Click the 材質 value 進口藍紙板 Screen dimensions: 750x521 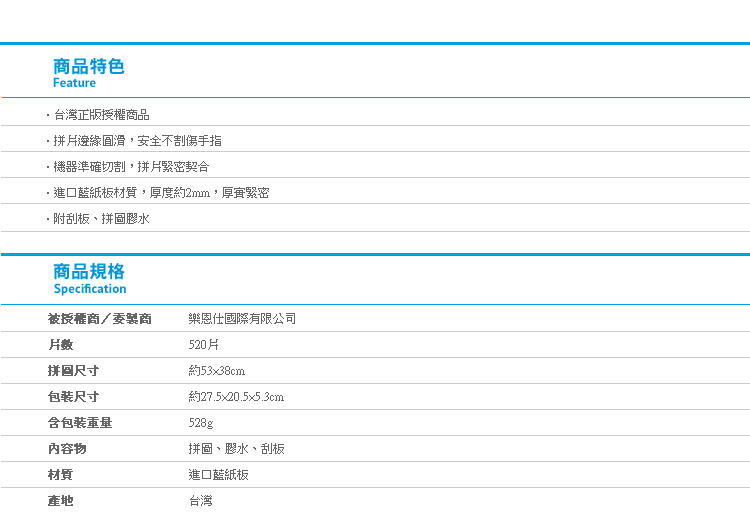[x=218, y=475]
